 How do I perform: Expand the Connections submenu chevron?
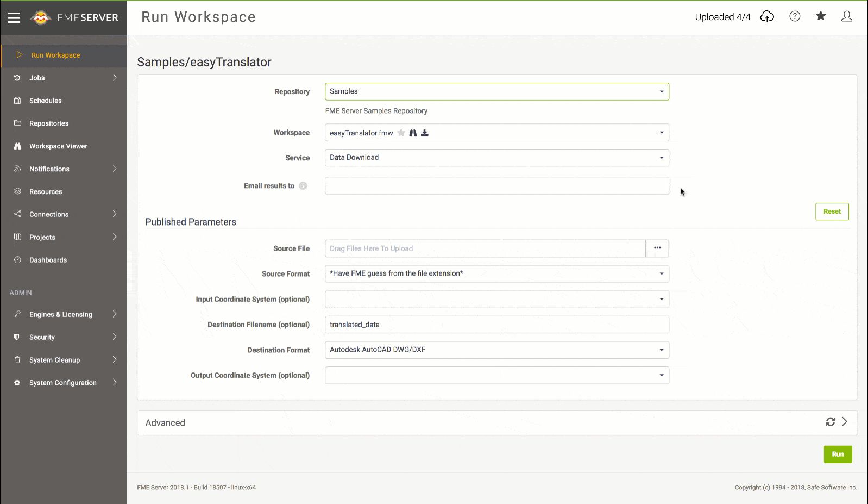click(115, 214)
